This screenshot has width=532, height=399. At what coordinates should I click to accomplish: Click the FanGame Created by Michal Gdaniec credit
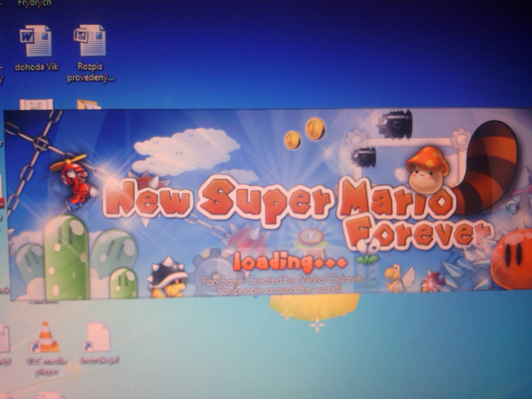tap(283, 281)
